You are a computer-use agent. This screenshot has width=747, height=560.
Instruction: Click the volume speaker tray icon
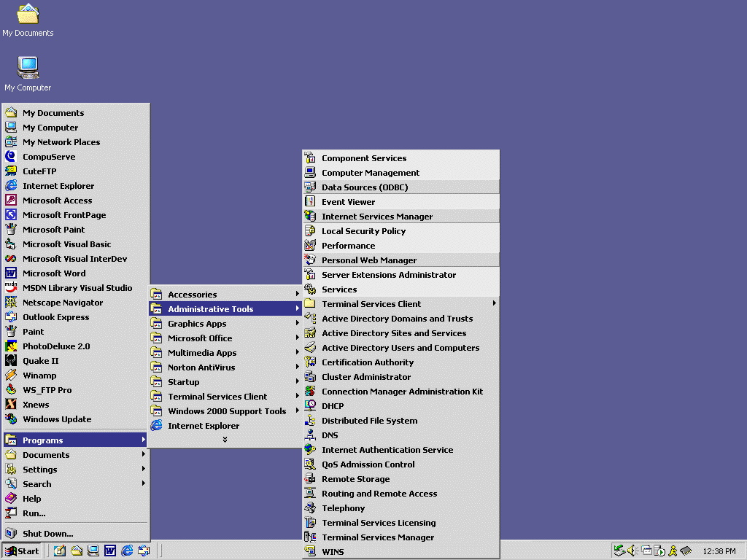(632, 551)
